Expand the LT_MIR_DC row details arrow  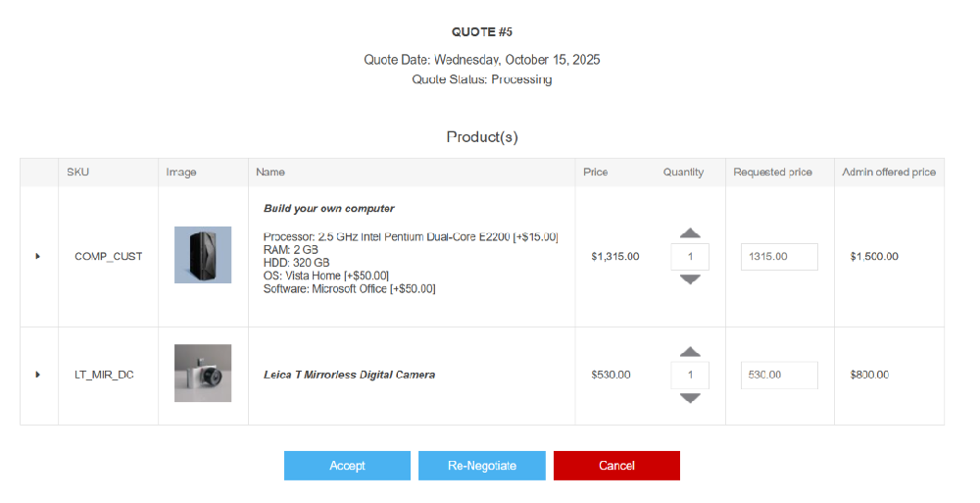[38, 375]
